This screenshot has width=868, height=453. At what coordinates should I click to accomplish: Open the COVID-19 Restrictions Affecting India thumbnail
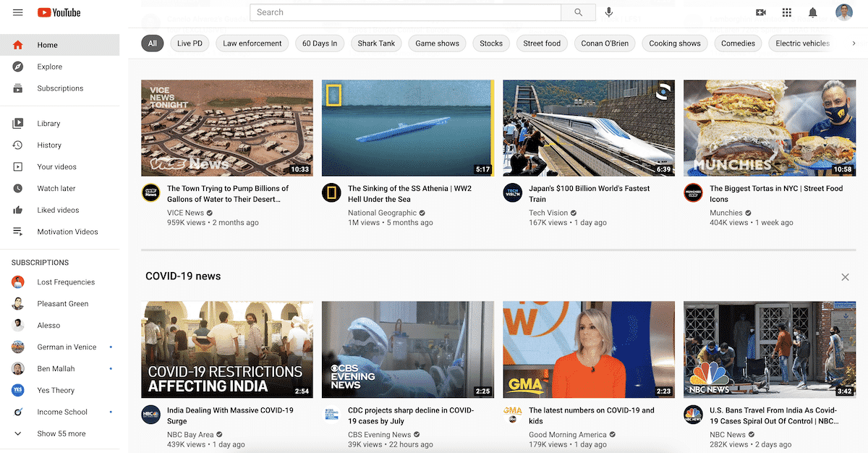pyautogui.click(x=227, y=350)
